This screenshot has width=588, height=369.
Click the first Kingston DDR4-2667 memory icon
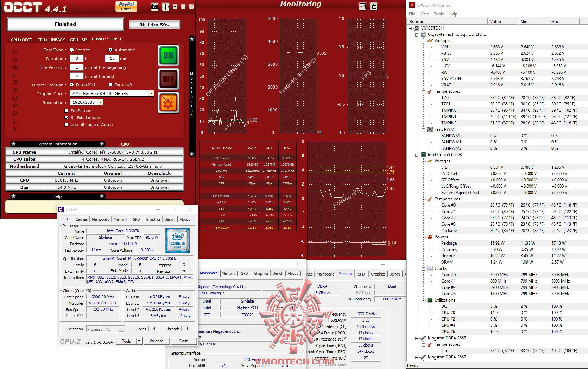tap(424, 338)
